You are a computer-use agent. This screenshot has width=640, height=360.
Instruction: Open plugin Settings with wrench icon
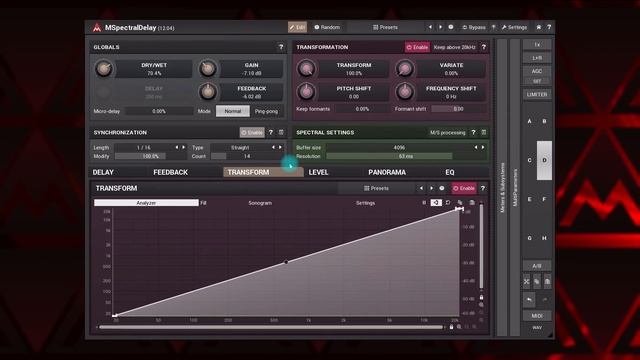click(x=514, y=27)
